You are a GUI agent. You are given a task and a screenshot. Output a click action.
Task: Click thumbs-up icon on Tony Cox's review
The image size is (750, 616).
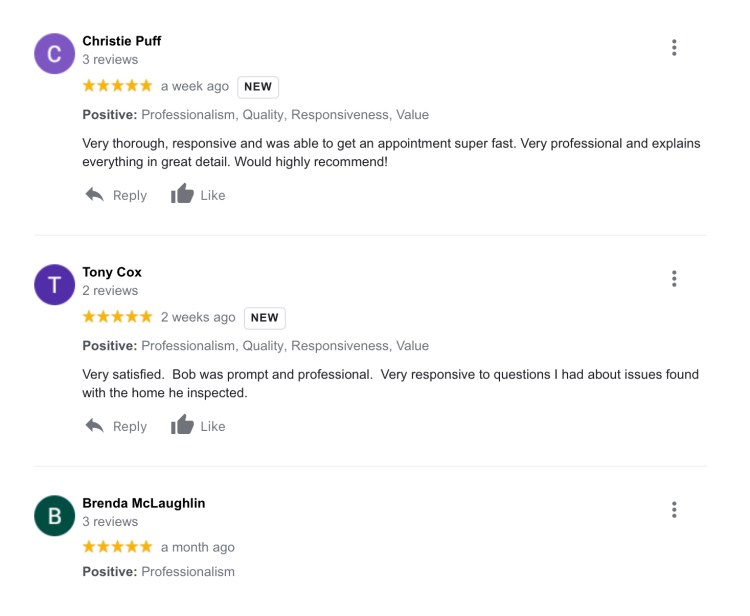[x=182, y=425]
